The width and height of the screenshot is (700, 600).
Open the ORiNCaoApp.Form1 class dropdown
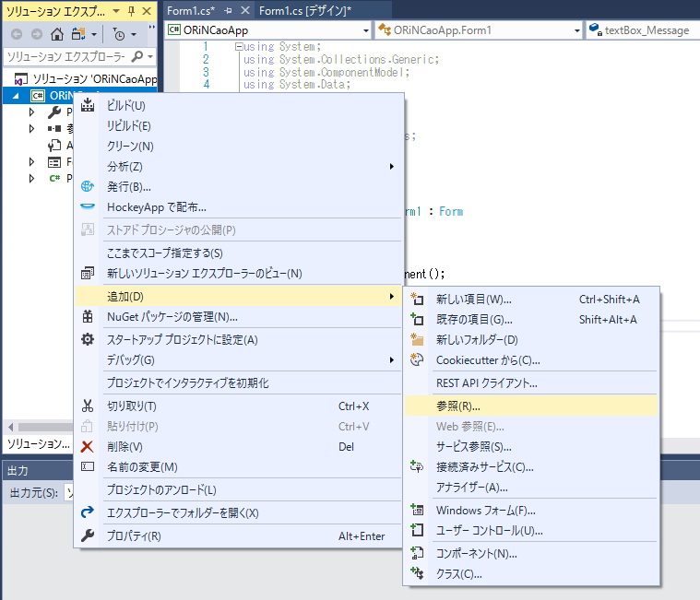(576, 30)
